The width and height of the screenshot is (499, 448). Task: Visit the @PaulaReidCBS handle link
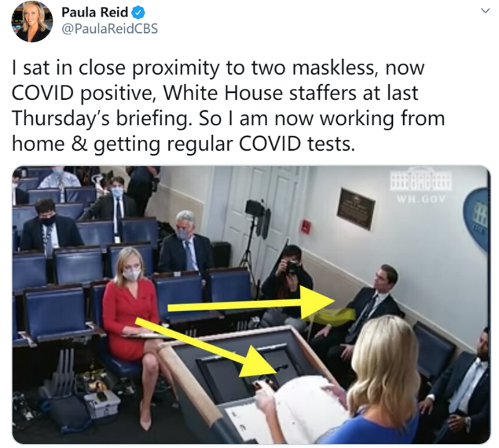110,29
